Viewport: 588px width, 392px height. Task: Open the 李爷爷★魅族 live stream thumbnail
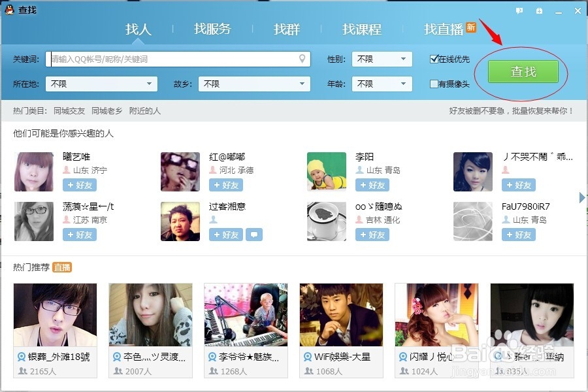[x=246, y=314]
